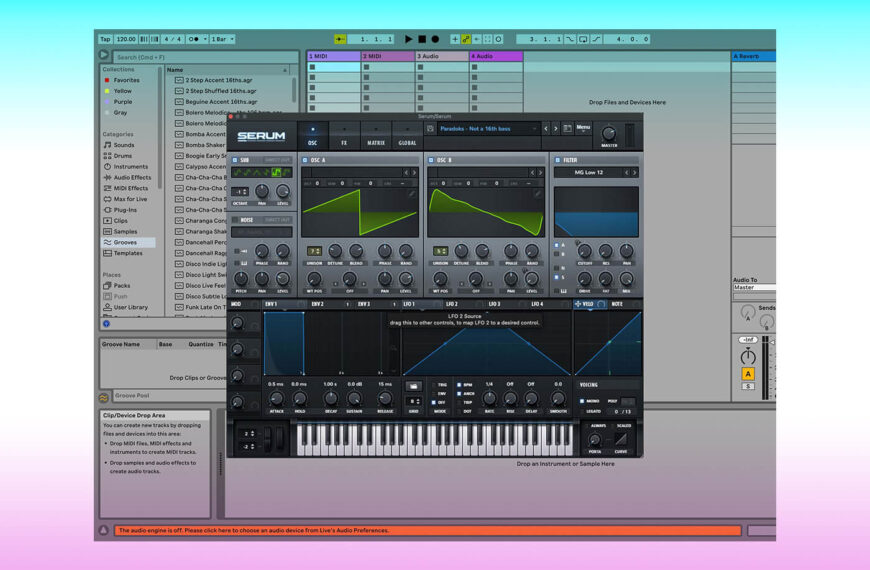Image resolution: width=870 pixels, height=570 pixels.
Task: Toggle filter routing checkbox S
Action: click(557, 277)
